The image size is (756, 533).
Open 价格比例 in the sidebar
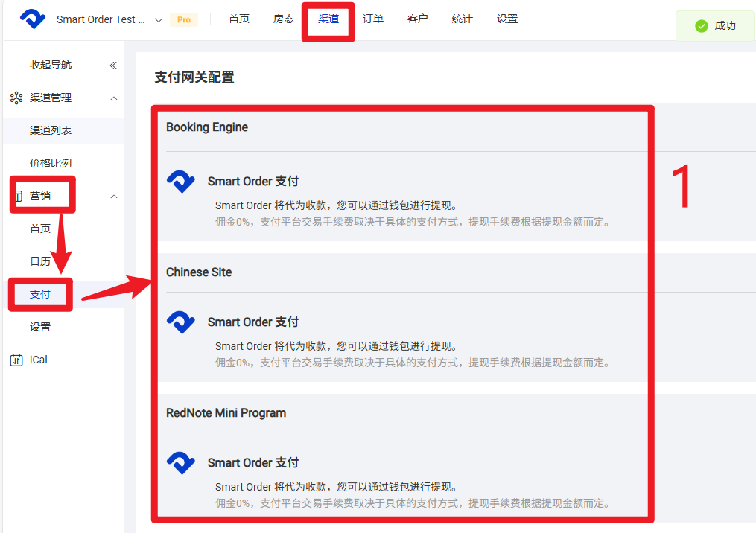click(51, 164)
